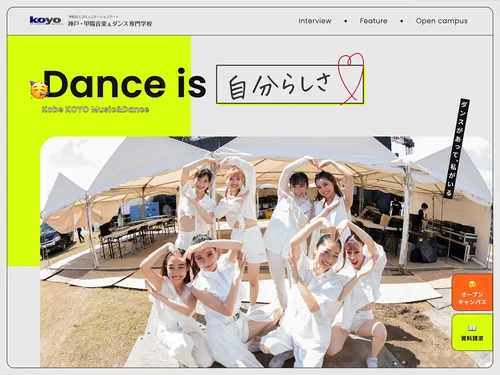Viewport: 500px width, 375px height.
Task: Open the Open campus nav link
Action: [441, 21]
